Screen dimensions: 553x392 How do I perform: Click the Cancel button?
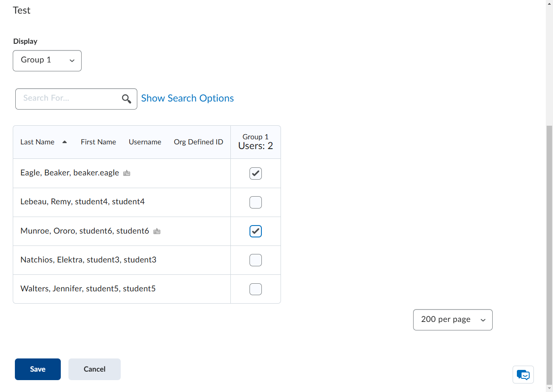[x=94, y=369]
